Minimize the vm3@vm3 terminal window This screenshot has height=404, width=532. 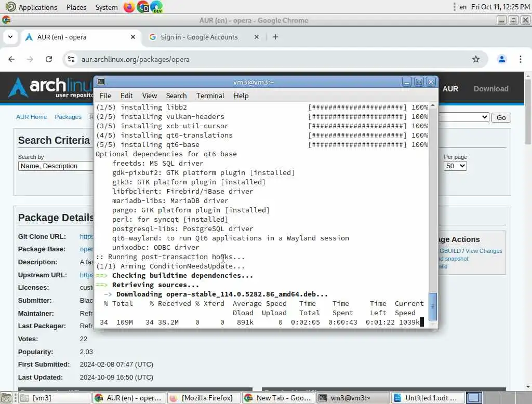tap(407, 82)
